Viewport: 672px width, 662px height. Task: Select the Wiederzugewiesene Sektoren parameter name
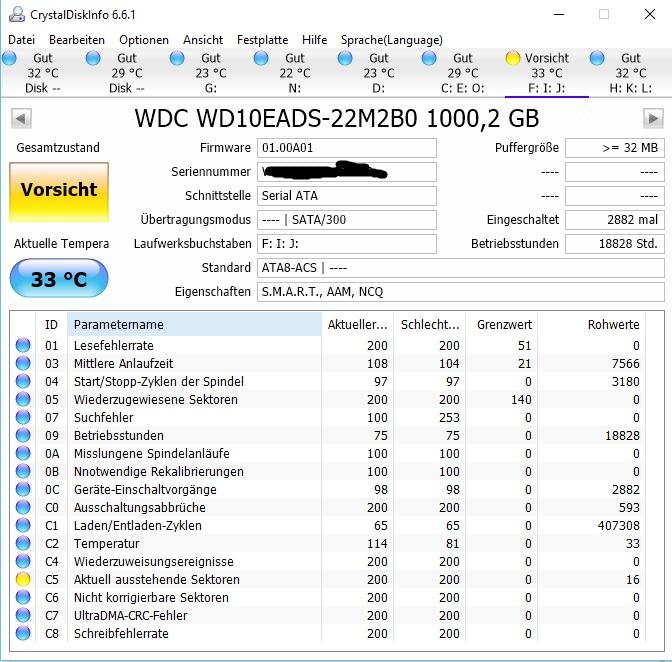(156, 399)
